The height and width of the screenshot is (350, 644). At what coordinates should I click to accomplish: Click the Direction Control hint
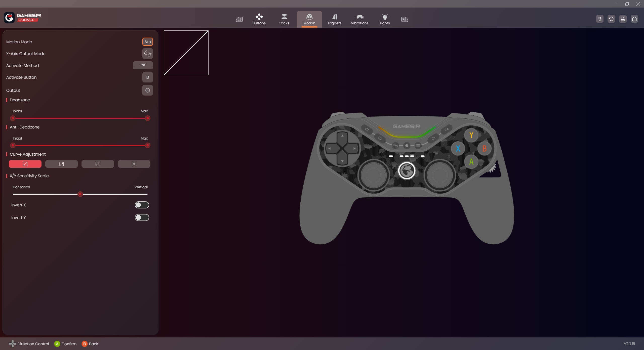pos(29,344)
